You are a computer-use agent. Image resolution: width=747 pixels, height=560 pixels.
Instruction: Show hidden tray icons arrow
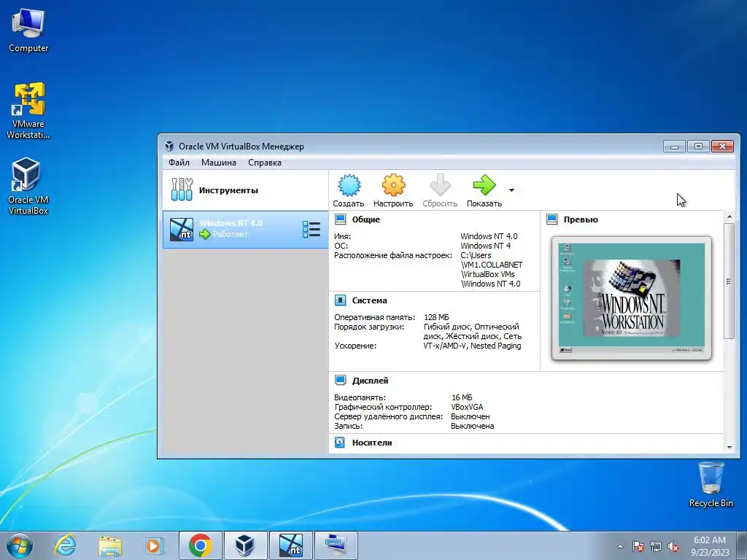coord(620,546)
